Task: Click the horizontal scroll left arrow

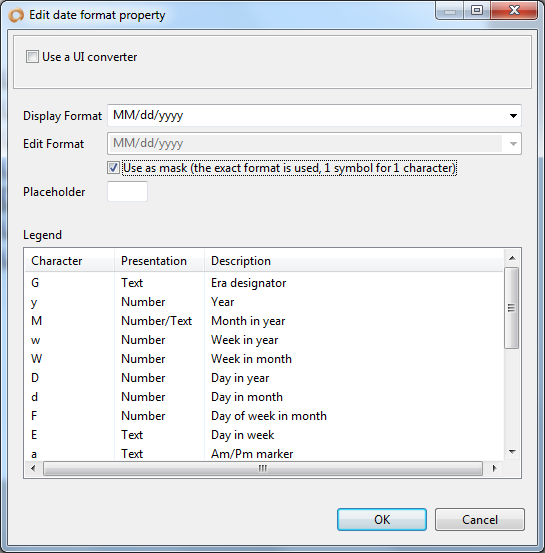Action: tap(34, 469)
